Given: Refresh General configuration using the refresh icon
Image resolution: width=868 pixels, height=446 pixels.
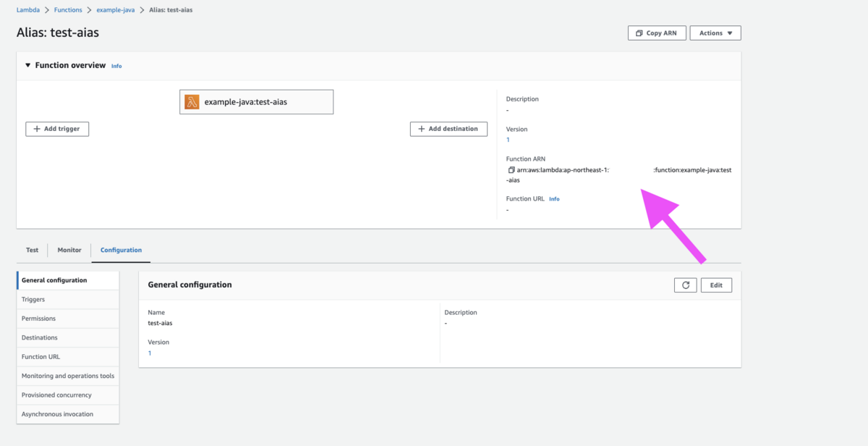Looking at the screenshot, I should pyautogui.click(x=685, y=285).
